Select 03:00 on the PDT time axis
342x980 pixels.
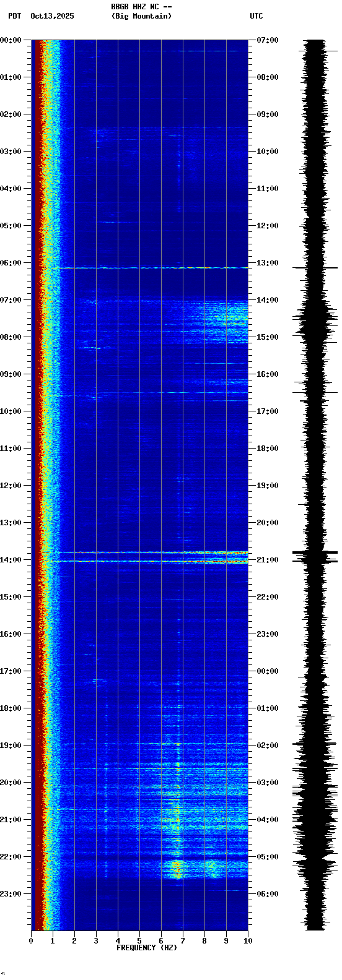click(11, 152)
